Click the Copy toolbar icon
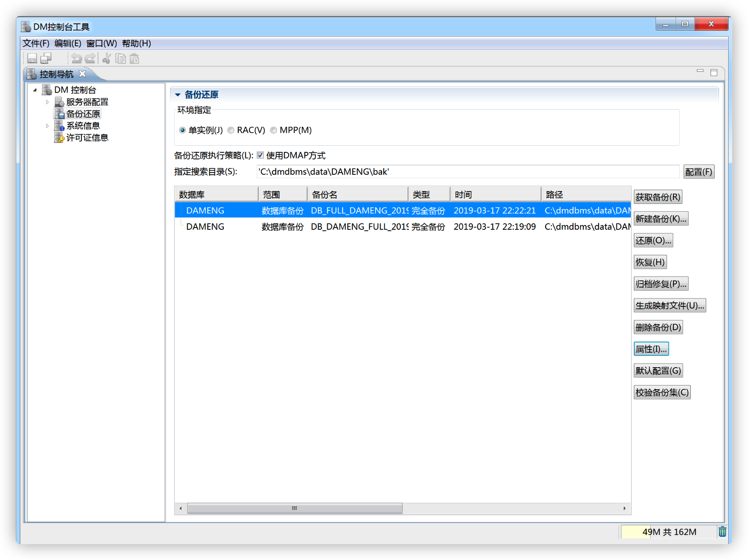Viewport: 748px width, 560px height. pyautogui.click(x=120, y=58)
